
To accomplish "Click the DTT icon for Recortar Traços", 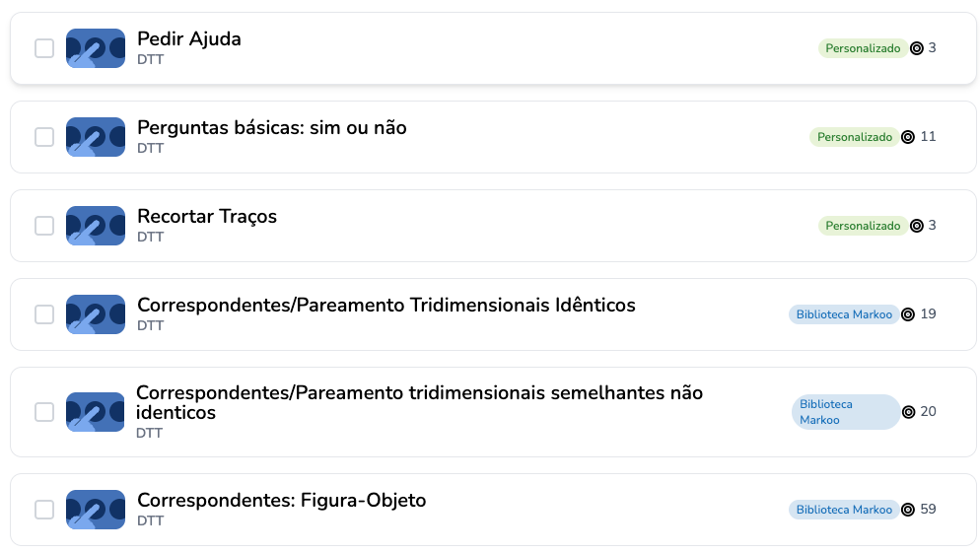I will 96,226.
